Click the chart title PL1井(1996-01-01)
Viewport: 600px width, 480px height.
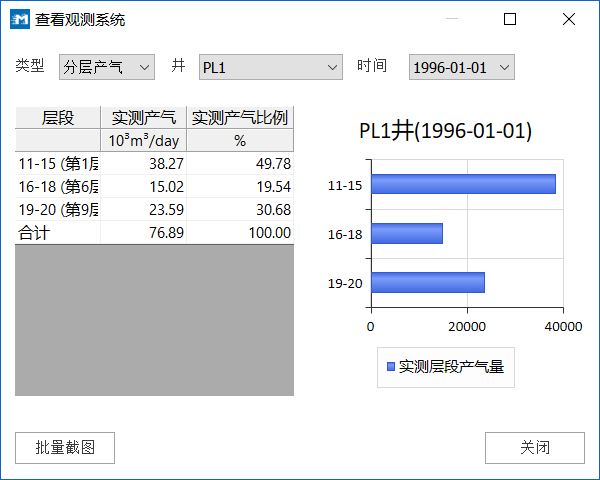pyautogui.click(x=445, y=131)
